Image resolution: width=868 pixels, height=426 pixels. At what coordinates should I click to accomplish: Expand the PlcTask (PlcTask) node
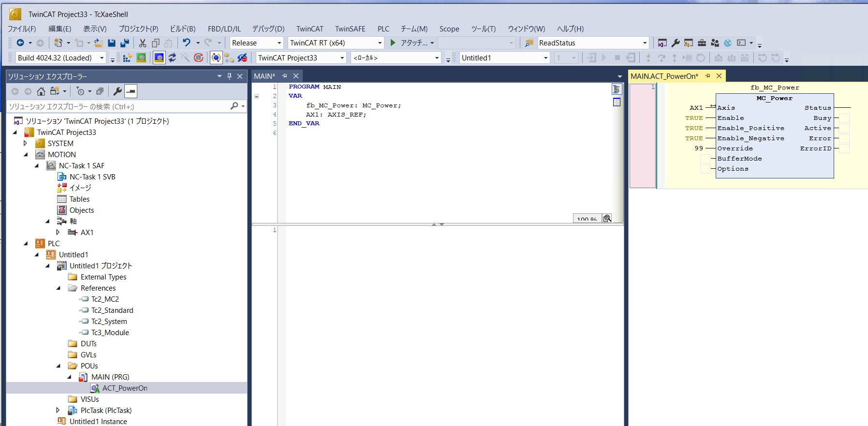coord(58,411)
